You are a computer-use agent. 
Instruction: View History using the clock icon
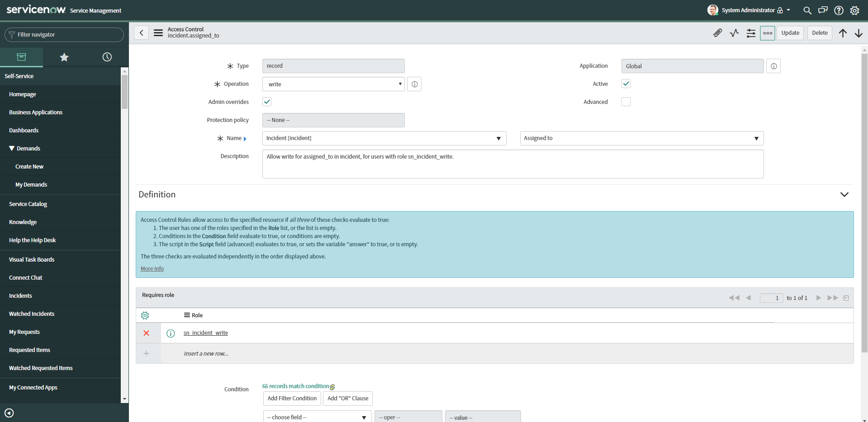(107, 57)
